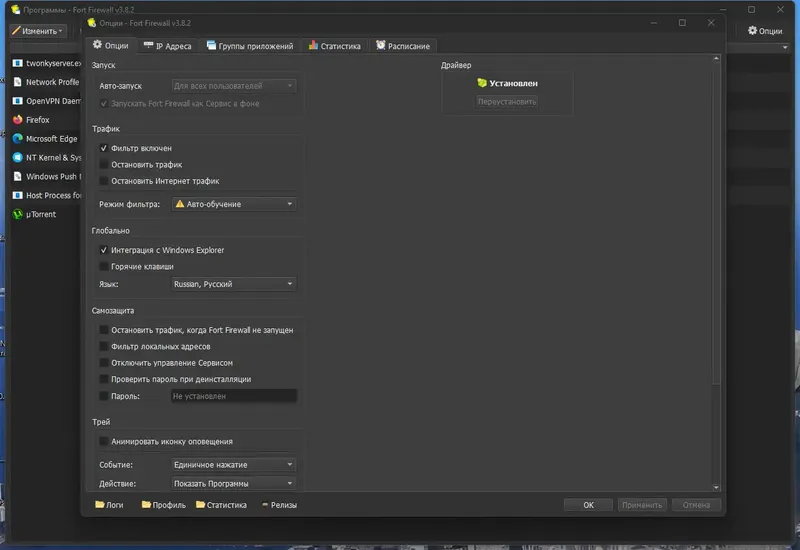Click the Переустановить driver button

pos(507,102)
